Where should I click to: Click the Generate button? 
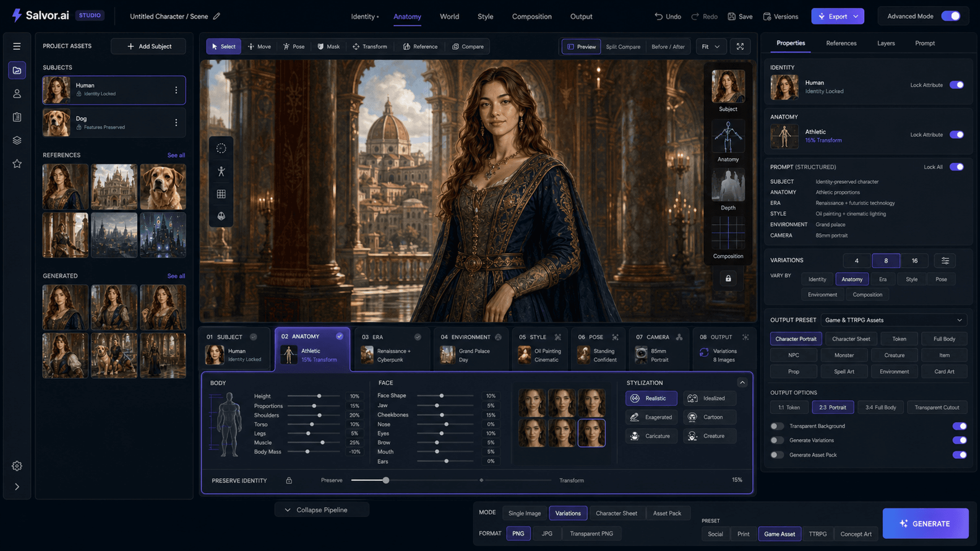click(925, 523)
